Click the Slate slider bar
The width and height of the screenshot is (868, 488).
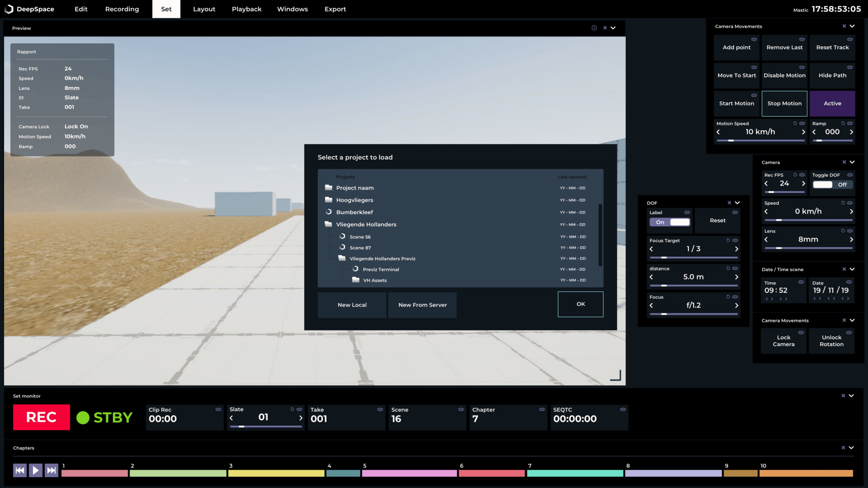266,427
